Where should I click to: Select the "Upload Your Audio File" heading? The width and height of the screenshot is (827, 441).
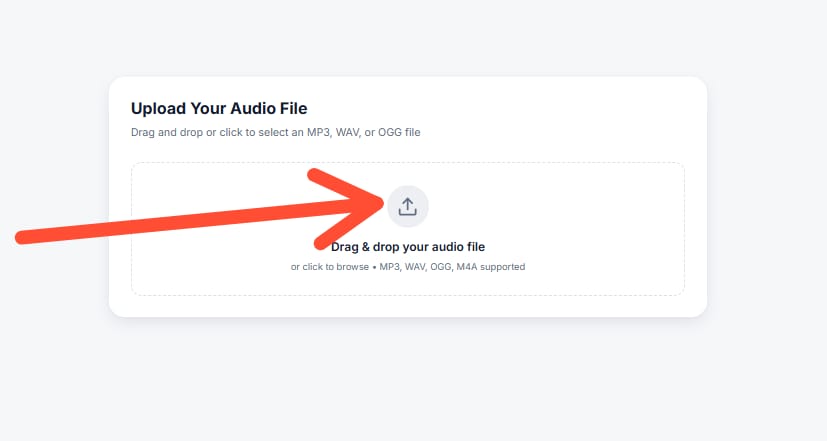click(x=219, y=108)
